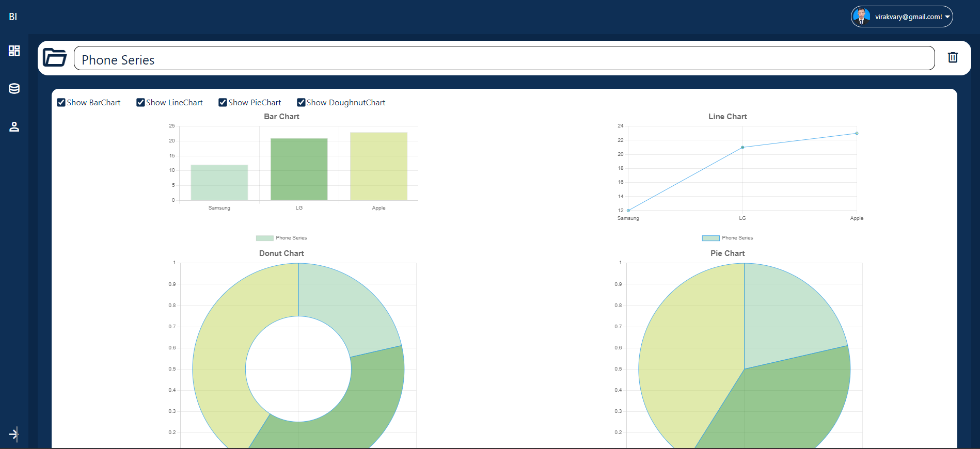Click the open folder icon
Viewport: 980px width, 449px height.
[x=55, y=57]
